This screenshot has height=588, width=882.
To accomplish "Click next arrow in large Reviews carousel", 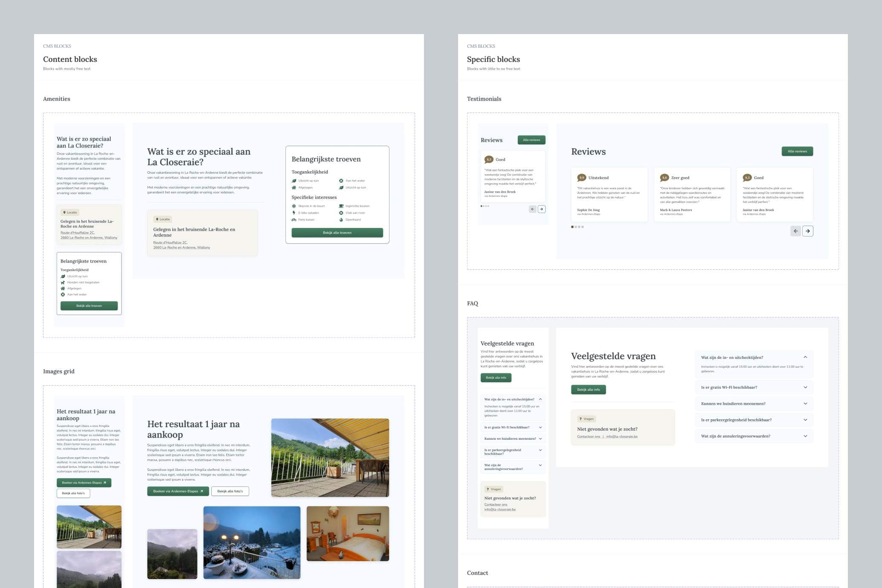I will point(807,231).
